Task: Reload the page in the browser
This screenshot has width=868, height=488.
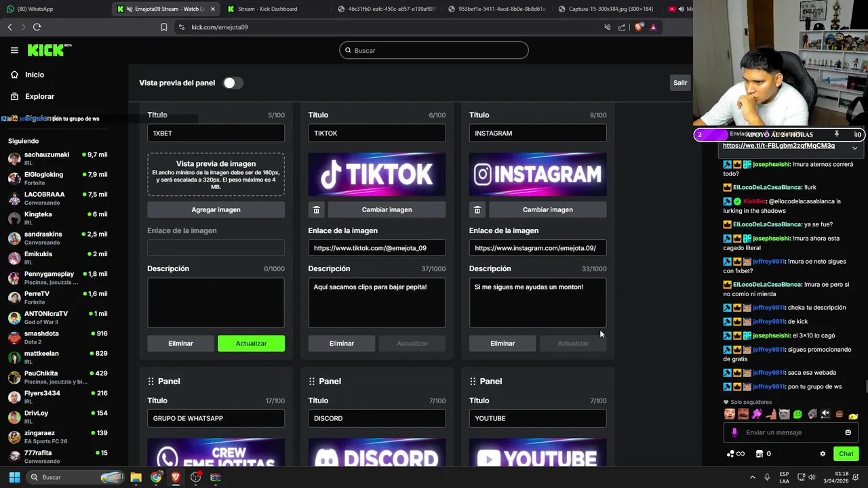Action: pyautogui.click(x=37, y=27)
